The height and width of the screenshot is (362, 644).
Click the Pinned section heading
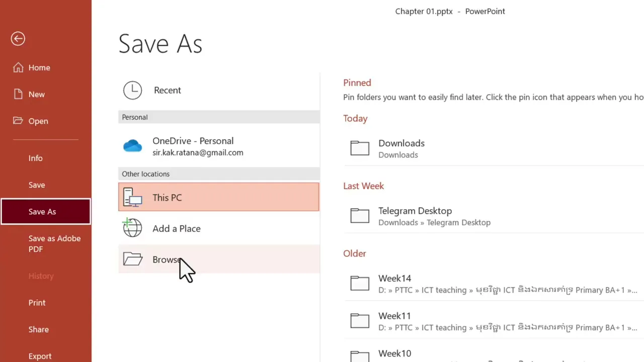point(357,82)
